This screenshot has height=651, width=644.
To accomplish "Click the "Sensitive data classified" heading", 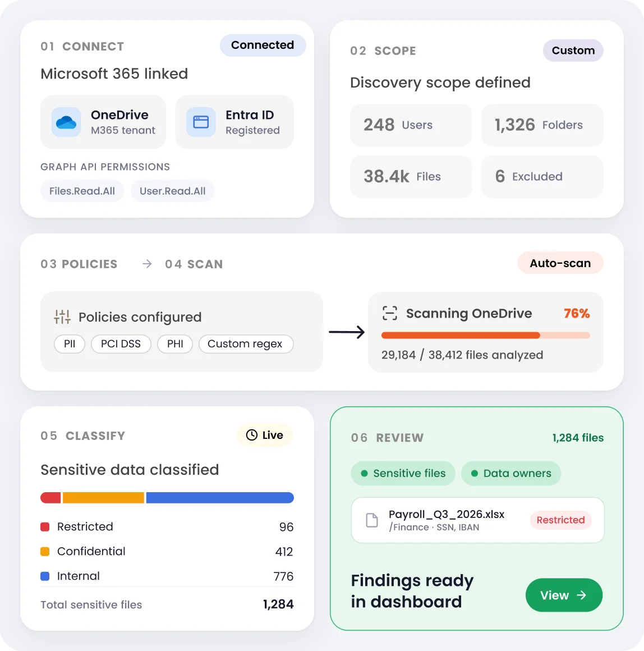I will coord(130,470).
